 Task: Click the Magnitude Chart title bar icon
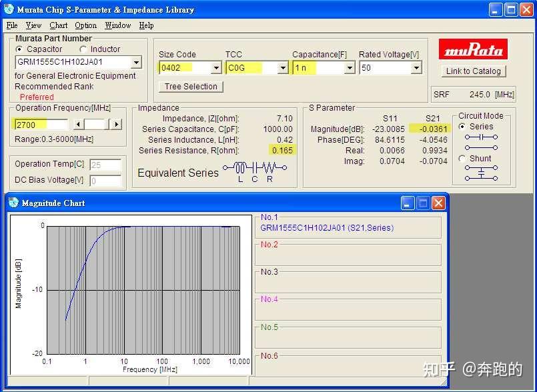pyautogui.click(x=15, y=203)
